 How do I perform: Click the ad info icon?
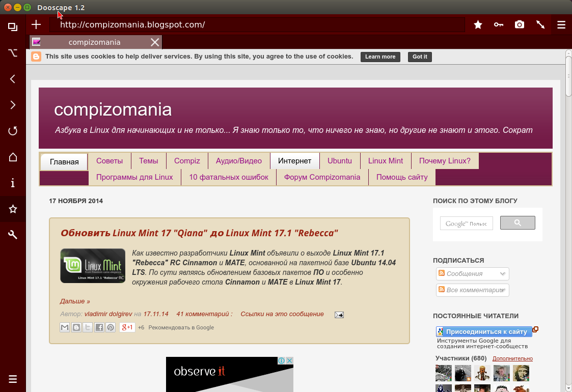pyautogui.click(x=282, y=360)
